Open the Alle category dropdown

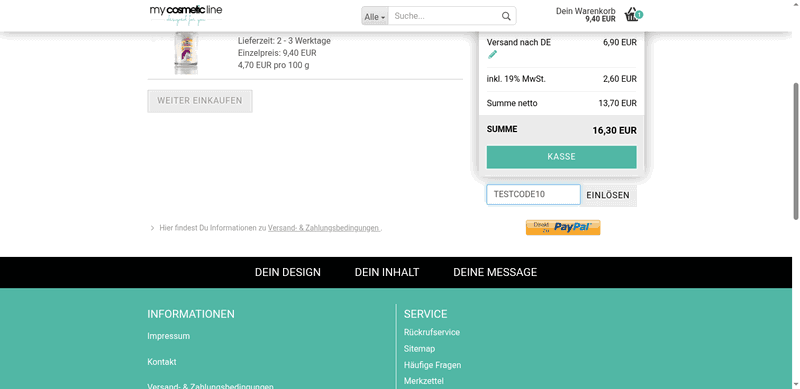pos(375,17)
